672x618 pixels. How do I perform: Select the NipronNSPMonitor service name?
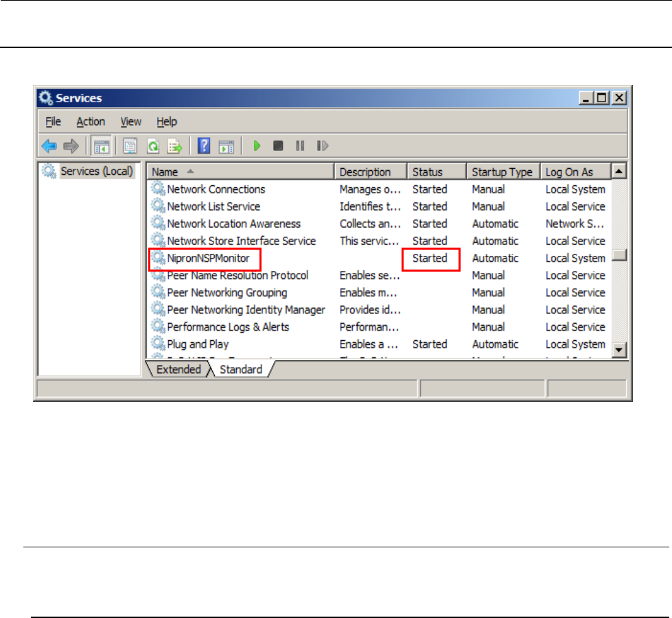(208, 259)
